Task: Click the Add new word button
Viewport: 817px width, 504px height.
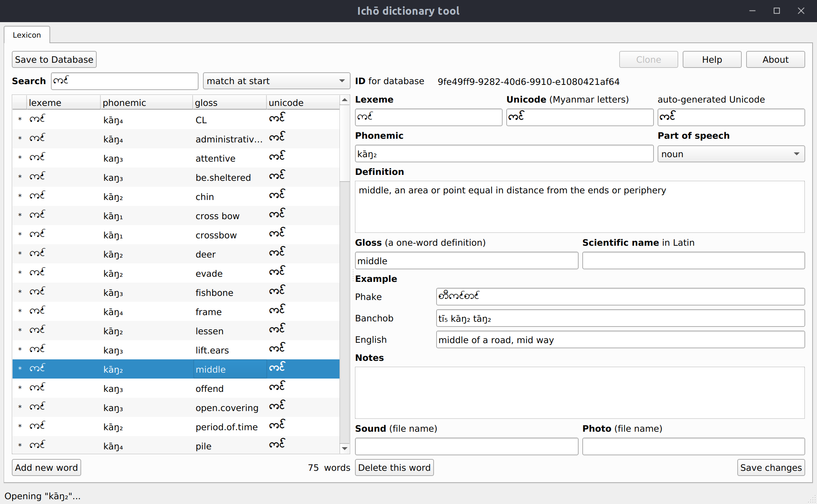Action: coord(46,467)
